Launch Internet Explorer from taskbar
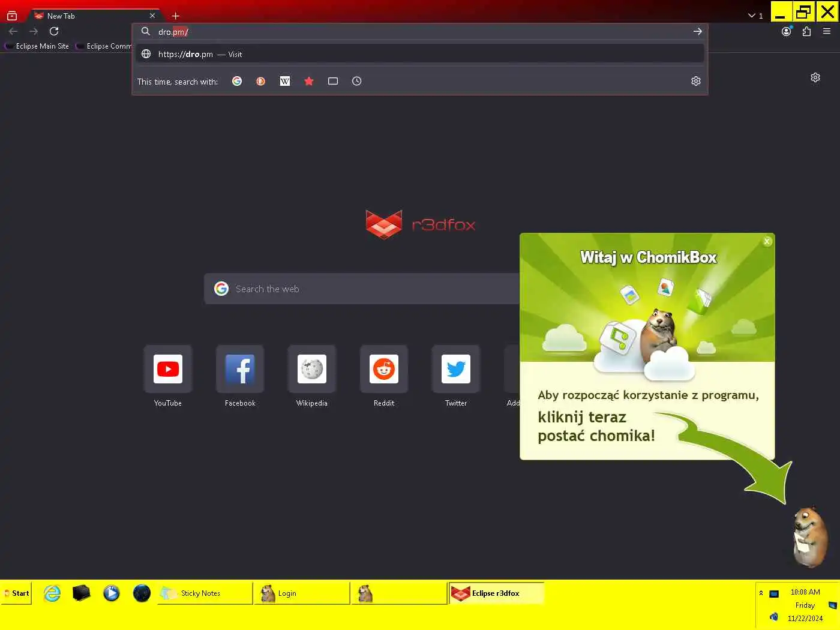 52,593
